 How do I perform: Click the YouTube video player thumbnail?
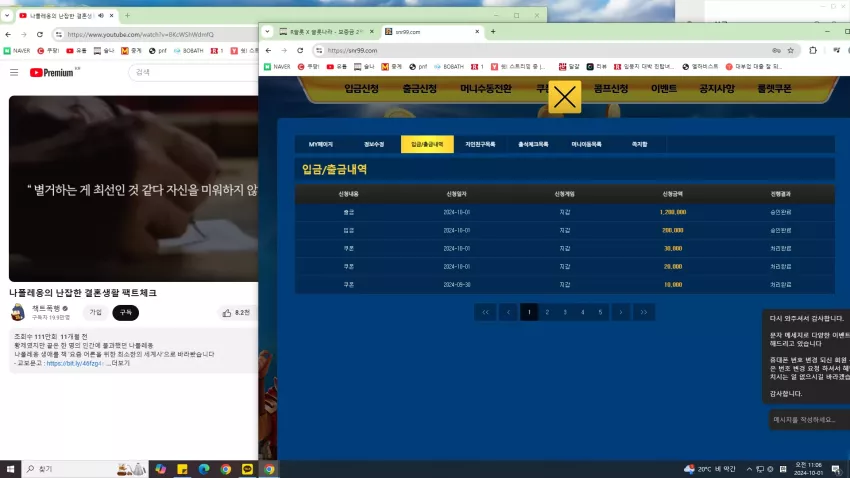coord(133,189)
